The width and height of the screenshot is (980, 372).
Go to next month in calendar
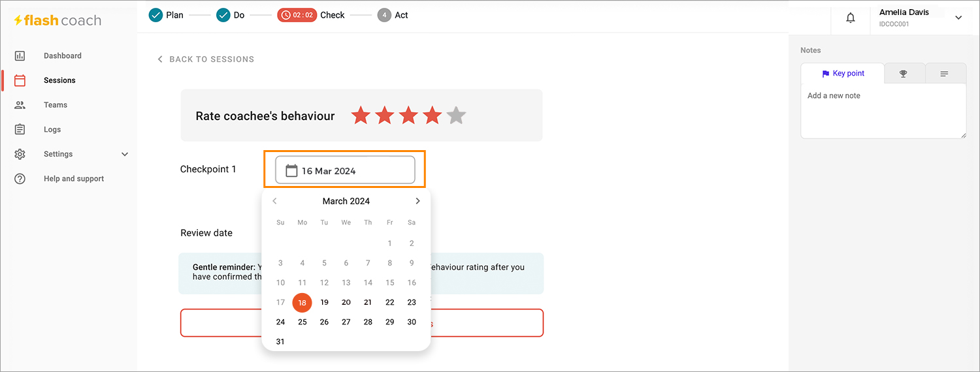tap(418, 201)
